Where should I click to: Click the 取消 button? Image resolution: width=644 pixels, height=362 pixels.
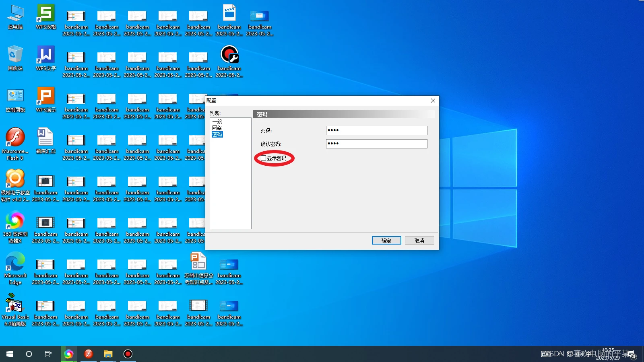pyautogui.click(x=419, y=241)
